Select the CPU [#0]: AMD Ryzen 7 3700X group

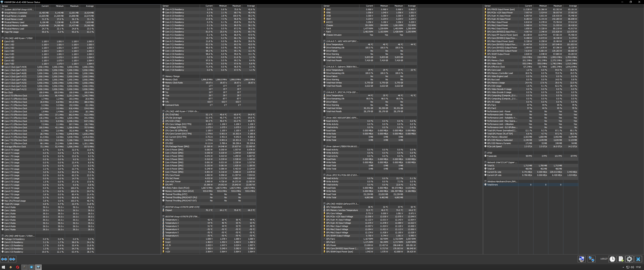tap(48, 38)
